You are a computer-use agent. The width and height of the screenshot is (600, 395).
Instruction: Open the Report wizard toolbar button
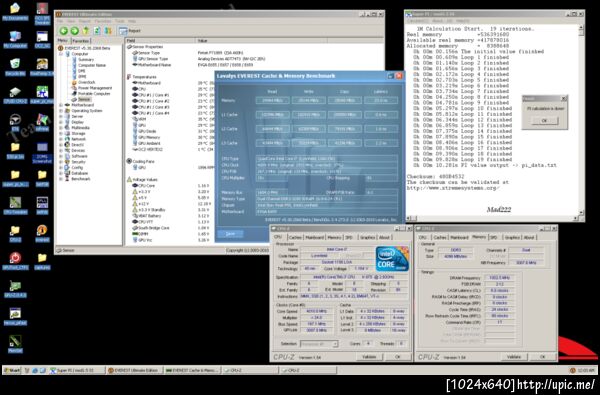click(129, 31)
